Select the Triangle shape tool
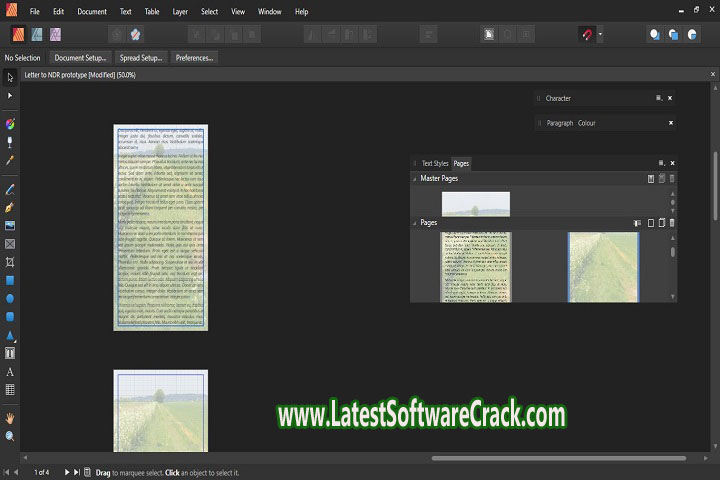This screenshot has width=720, height=480. point(10,335)
